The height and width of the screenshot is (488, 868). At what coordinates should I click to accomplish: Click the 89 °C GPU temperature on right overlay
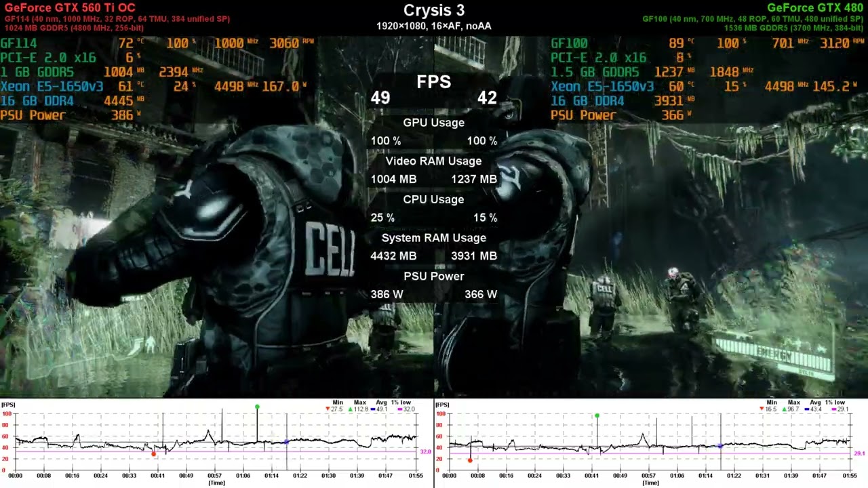(x=682, y=43)
